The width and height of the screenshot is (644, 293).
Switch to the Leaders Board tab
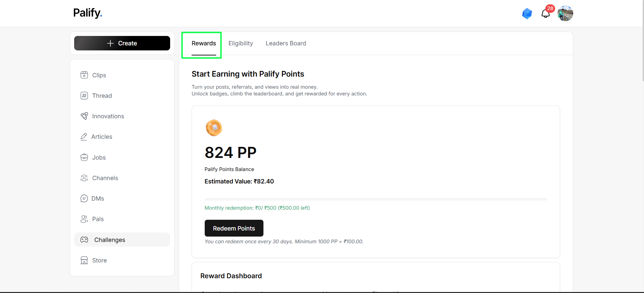(286, 43)
